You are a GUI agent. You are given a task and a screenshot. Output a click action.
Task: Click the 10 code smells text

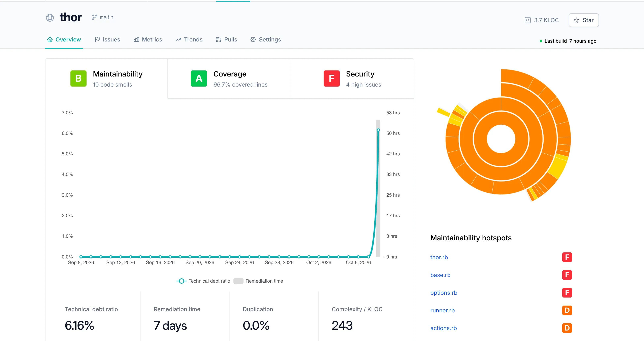[112, 85]
